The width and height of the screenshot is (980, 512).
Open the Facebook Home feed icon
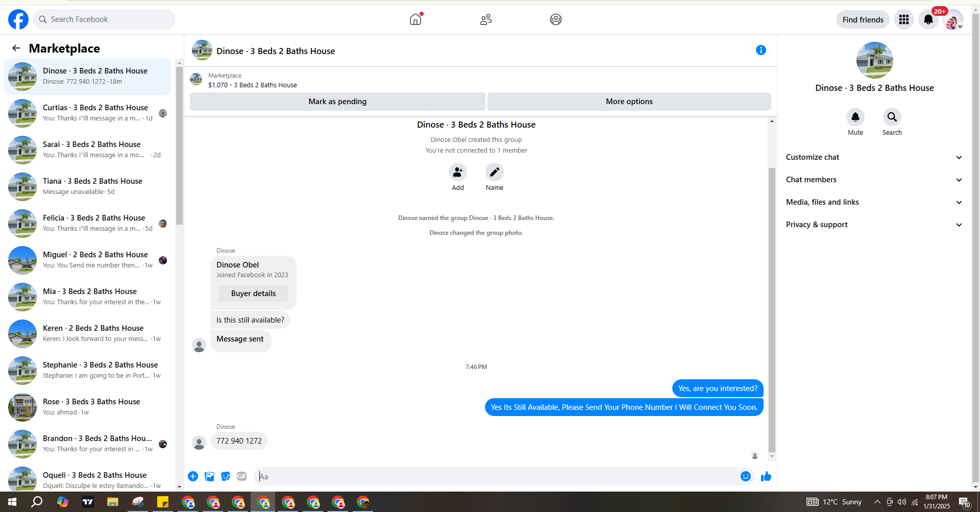tap(415, 19)
